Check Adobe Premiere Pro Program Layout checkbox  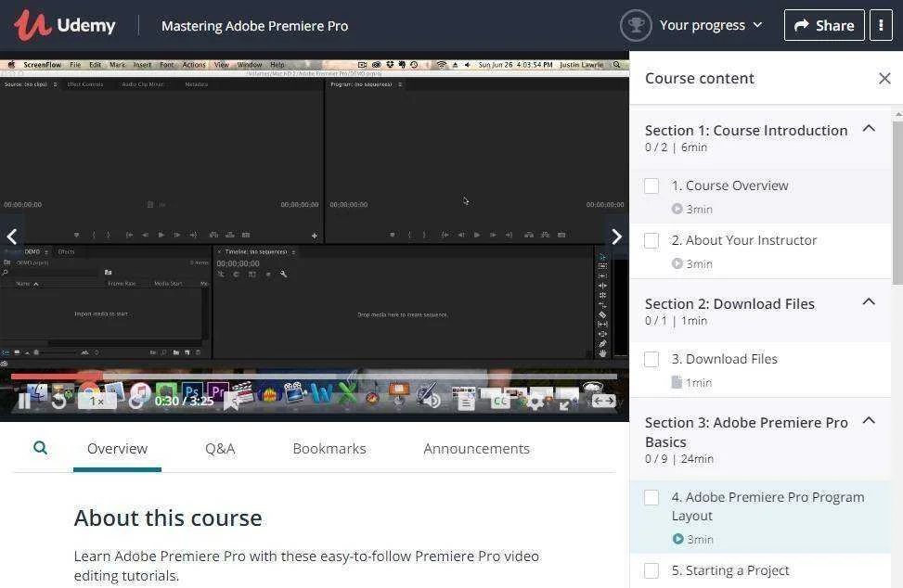coord(651,498)
